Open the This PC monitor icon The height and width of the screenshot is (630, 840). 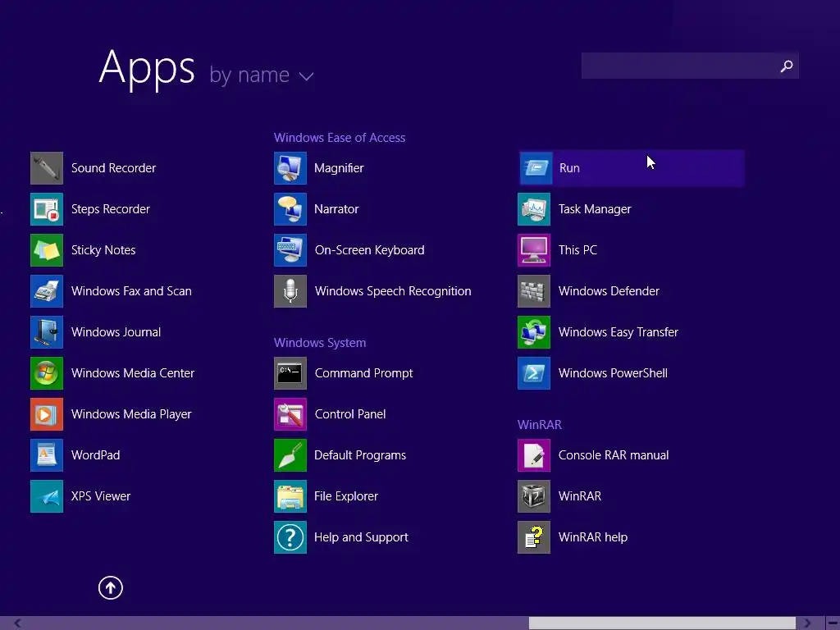point(534,250)
